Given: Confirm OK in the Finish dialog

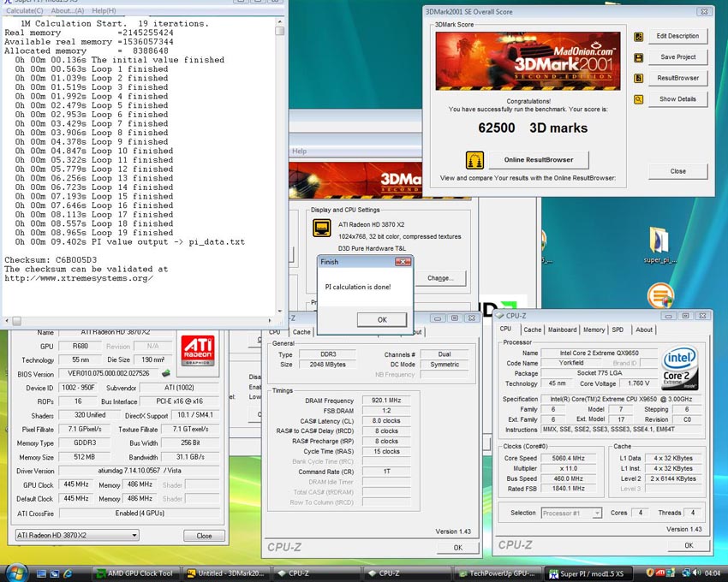Looking at the screenshot, I should (x=382, y=319).
